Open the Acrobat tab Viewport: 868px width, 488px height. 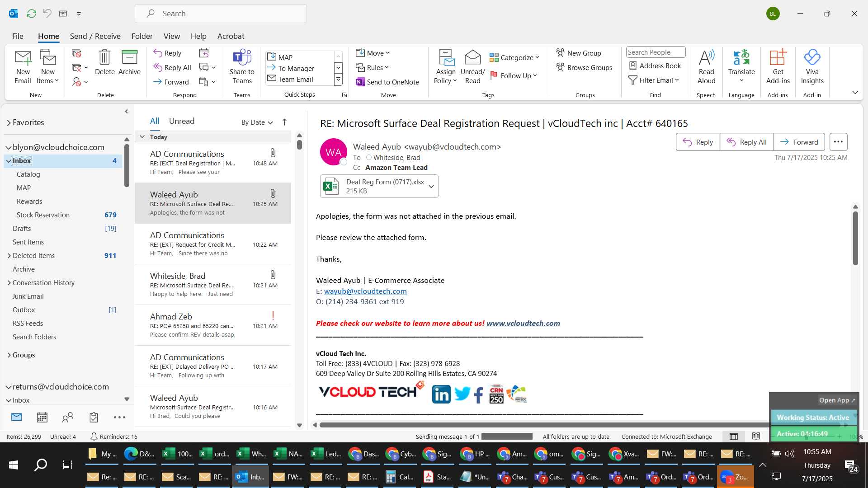[x=231, y=36]
